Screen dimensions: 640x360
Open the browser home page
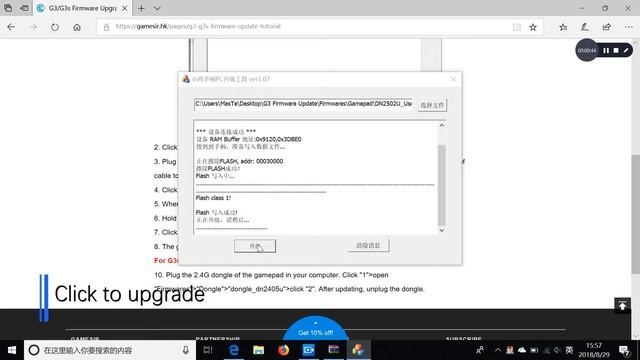pyautogui.click(x=77, y=27)
